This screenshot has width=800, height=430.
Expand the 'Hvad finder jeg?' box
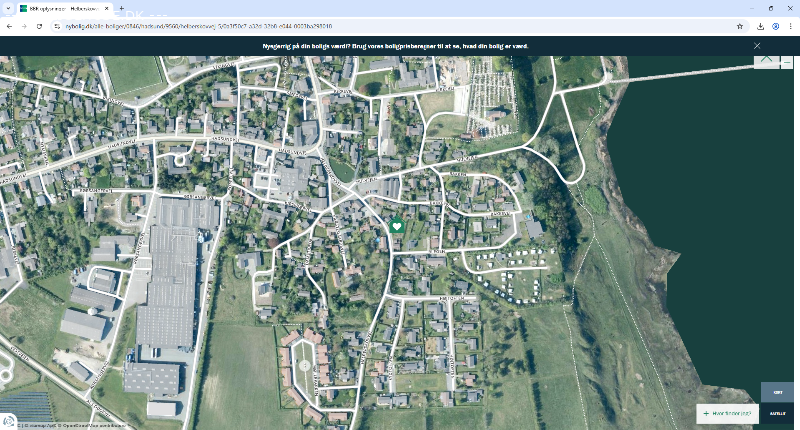(x=727, y=413)
